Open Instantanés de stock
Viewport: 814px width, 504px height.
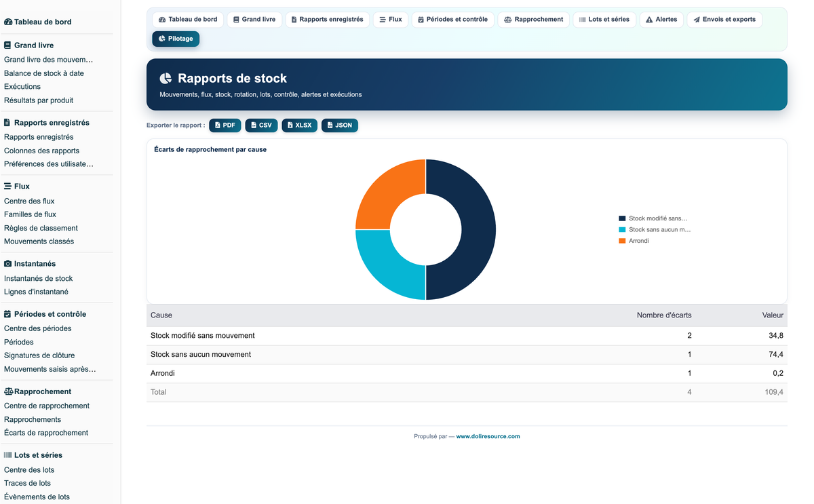point(38,278)
